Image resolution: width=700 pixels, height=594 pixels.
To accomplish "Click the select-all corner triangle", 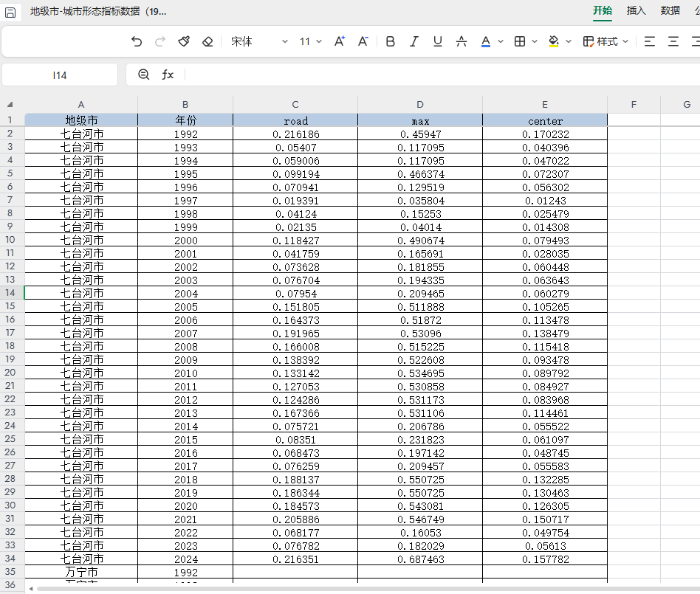I will tap(11, 105).
